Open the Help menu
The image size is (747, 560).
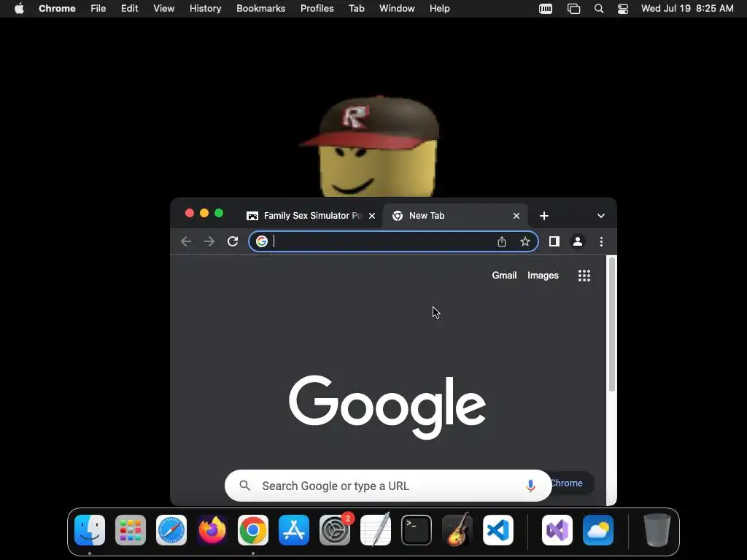tap(439, 9)
